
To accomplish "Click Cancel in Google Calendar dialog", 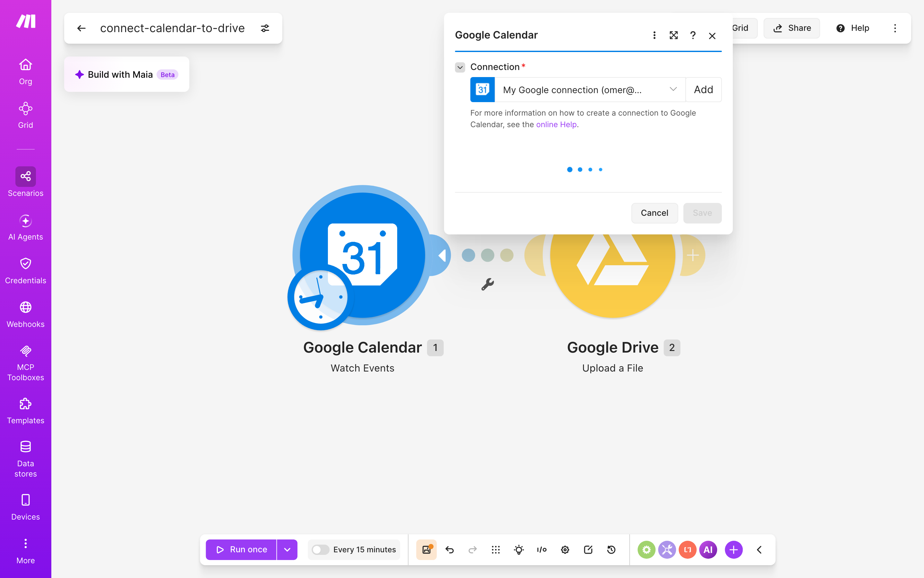I will coord(654,213).
